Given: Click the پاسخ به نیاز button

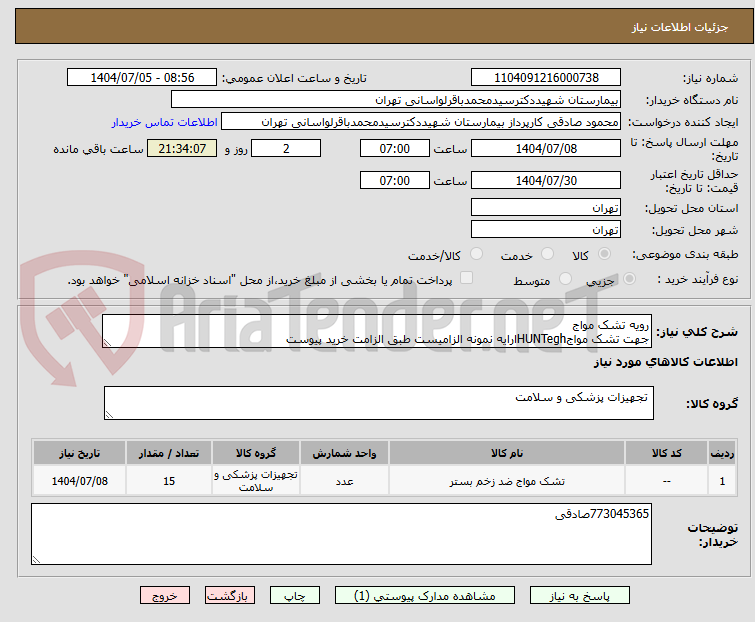Looking at the screenshot, I should click(x=580, y=596).
